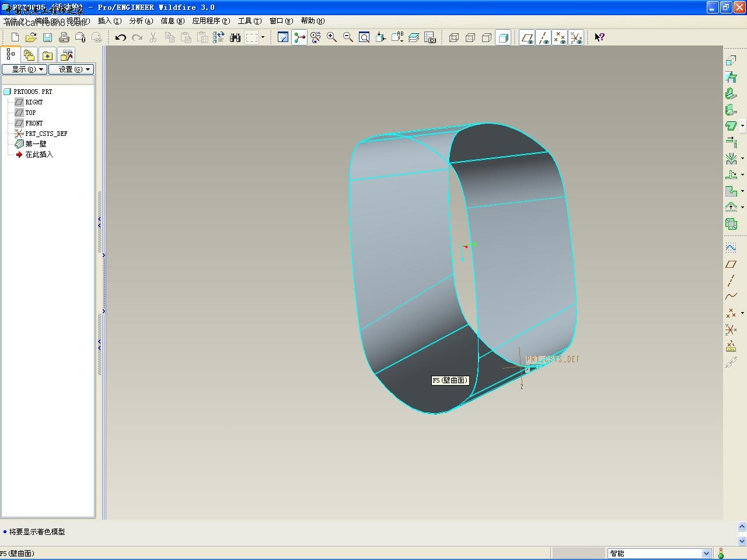The width and height of the screenshot is (747, 560).
Task: Open the binoculars Find tool
Action: (235, 37)
